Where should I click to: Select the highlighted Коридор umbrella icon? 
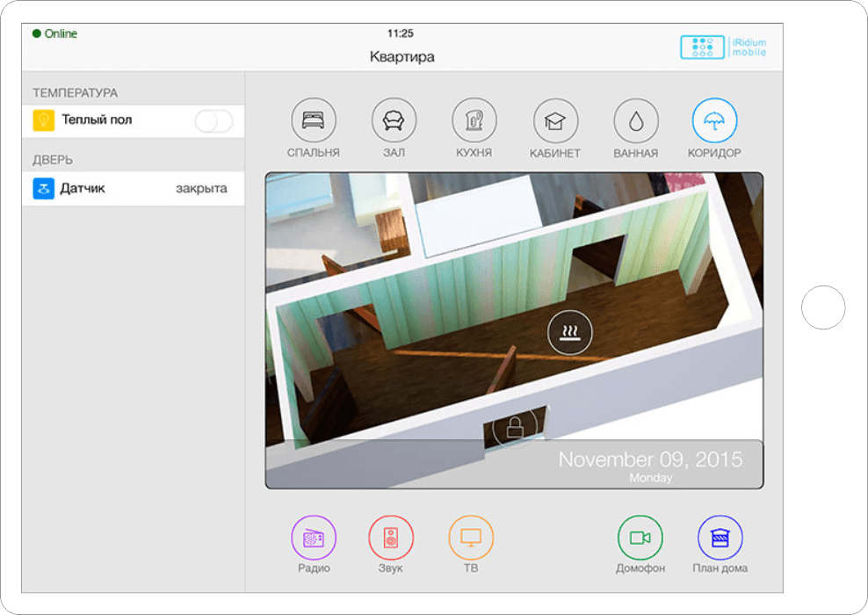[714, 120]
